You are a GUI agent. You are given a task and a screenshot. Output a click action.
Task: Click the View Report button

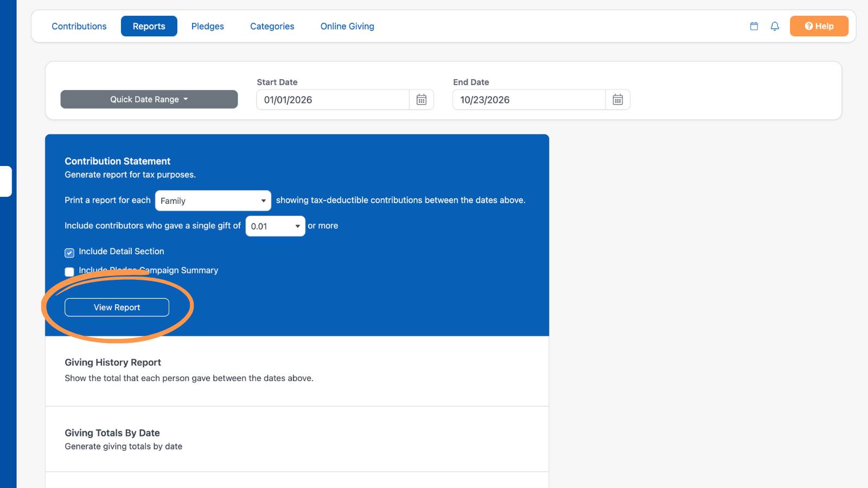click(x=117, y=307)
